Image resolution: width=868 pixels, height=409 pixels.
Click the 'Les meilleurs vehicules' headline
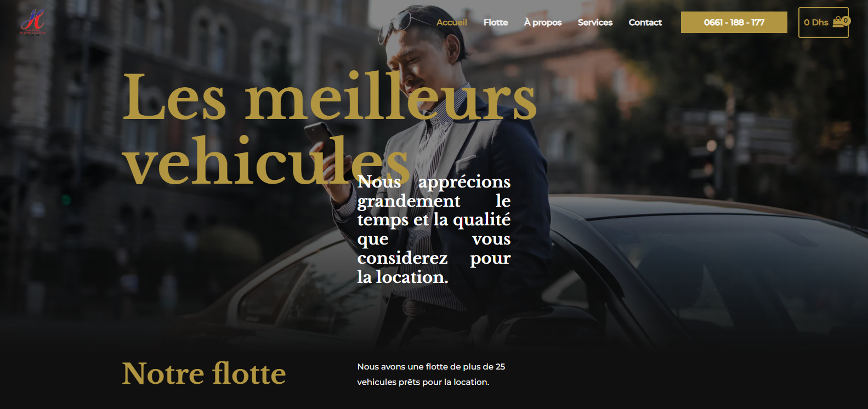(x=329, y=129)
